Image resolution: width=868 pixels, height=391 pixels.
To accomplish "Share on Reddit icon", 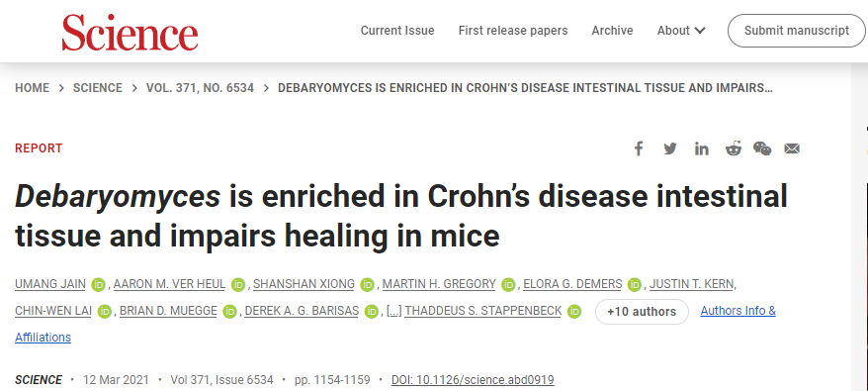I will pos(734,148).
